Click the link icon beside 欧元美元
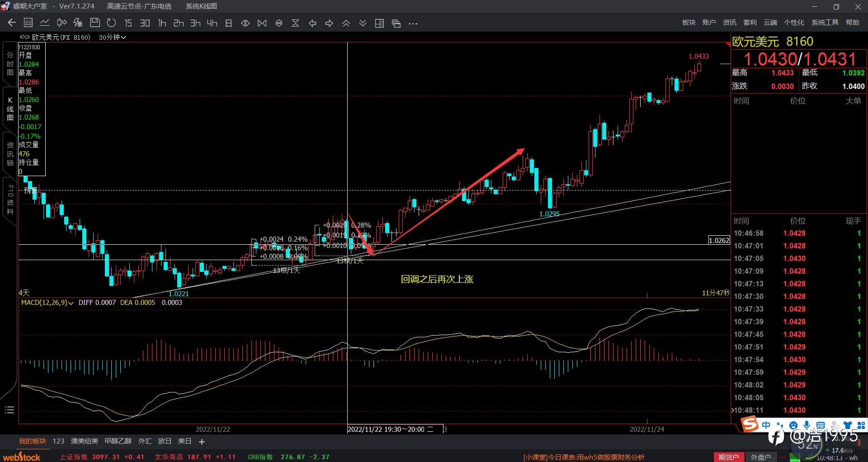The image size is (868, 462). pyautogui.click(x=24, y=37)
